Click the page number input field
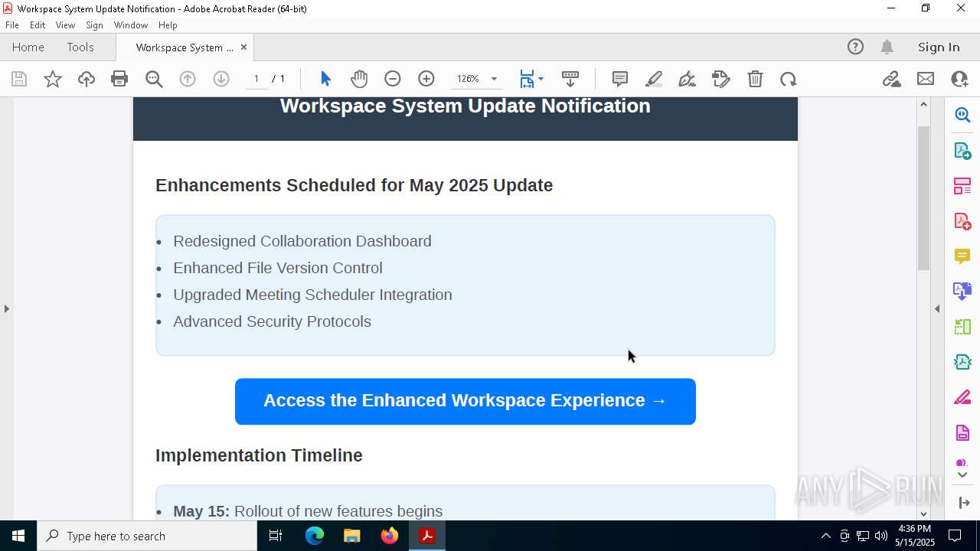The width and height of the screenshot is (980, 551). pyautogui.click(x=256, y=79)
